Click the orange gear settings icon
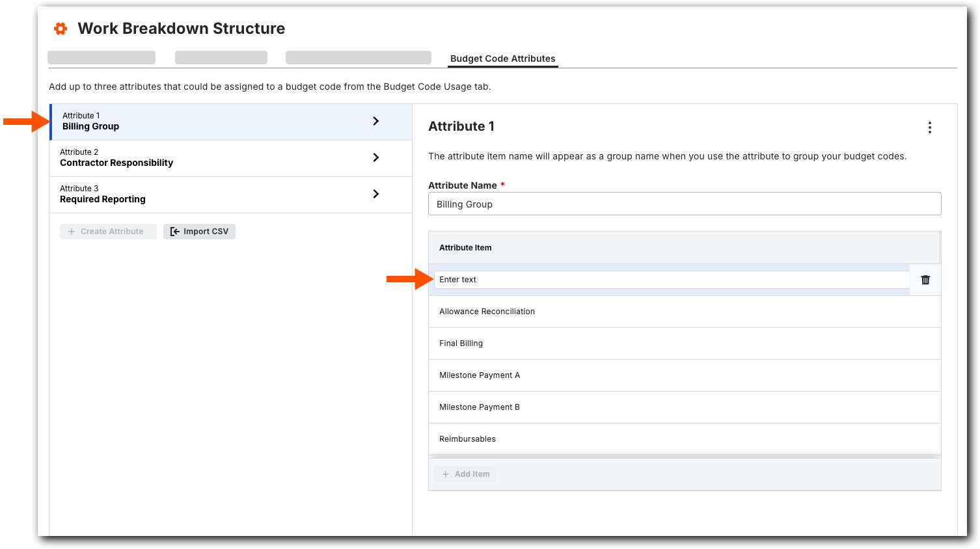The image size is (980, 549). coord(61,29)
